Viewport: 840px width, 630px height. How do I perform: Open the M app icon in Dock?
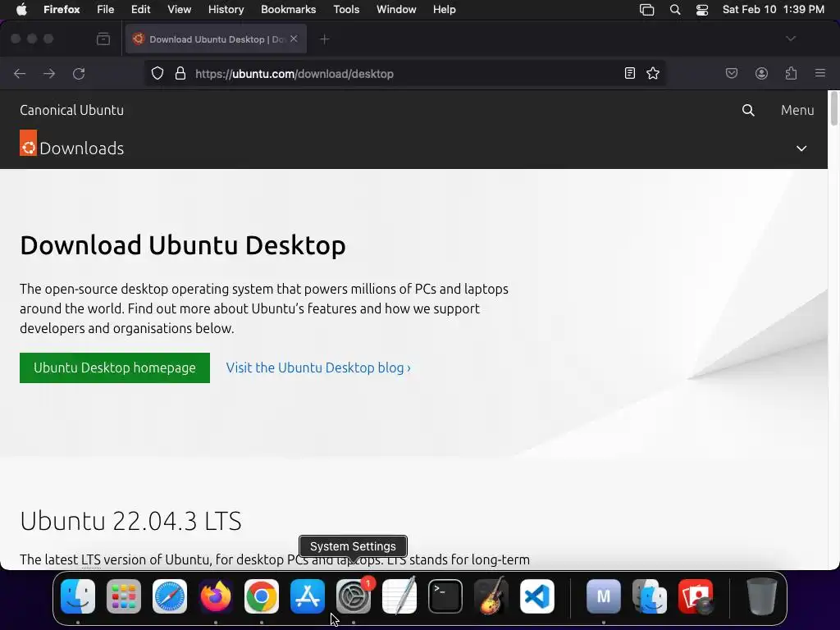click(604, 596)
